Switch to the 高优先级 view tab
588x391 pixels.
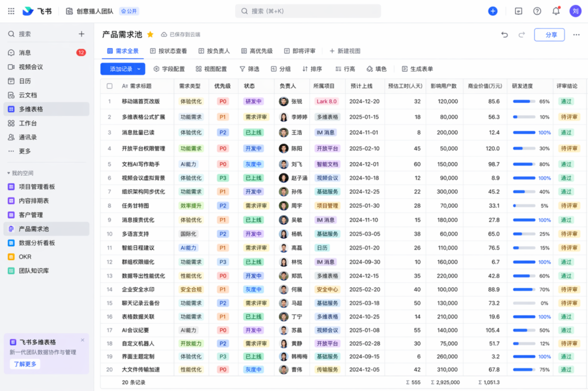(256, 51)
